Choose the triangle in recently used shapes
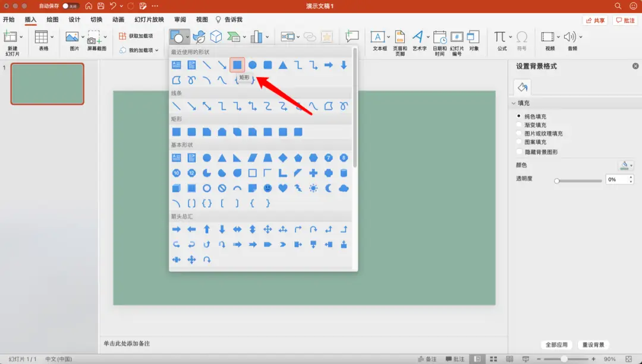Screen dimensions: 642x364 283,65
